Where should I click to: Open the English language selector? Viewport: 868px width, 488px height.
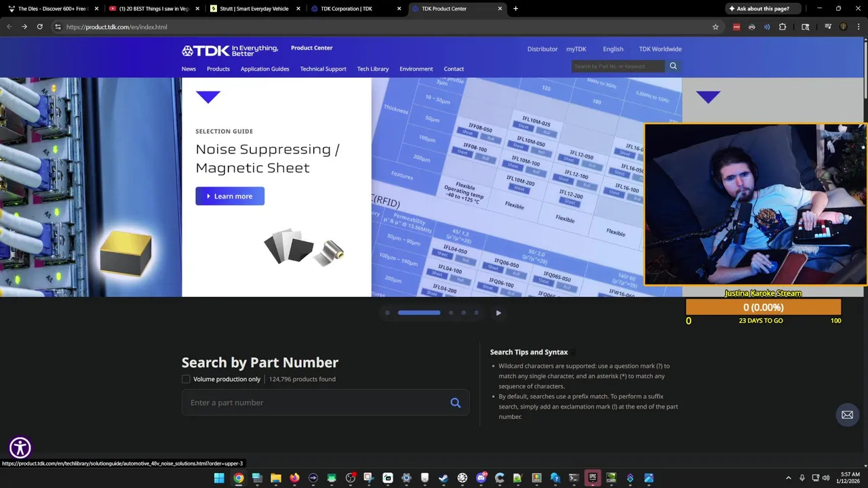(613, 49)
